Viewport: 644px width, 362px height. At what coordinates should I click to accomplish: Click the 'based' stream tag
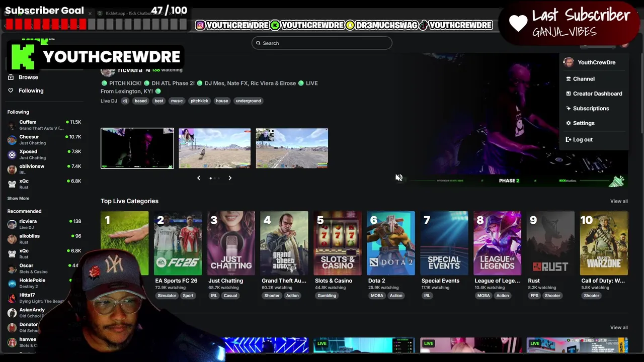click(x=141, y=101)
